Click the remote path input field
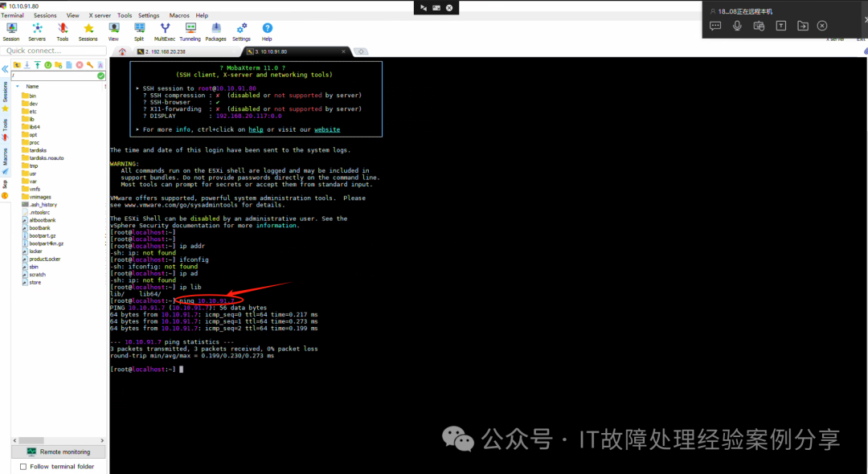The width and height of the screenshot is (868, 474). (55, 76)
